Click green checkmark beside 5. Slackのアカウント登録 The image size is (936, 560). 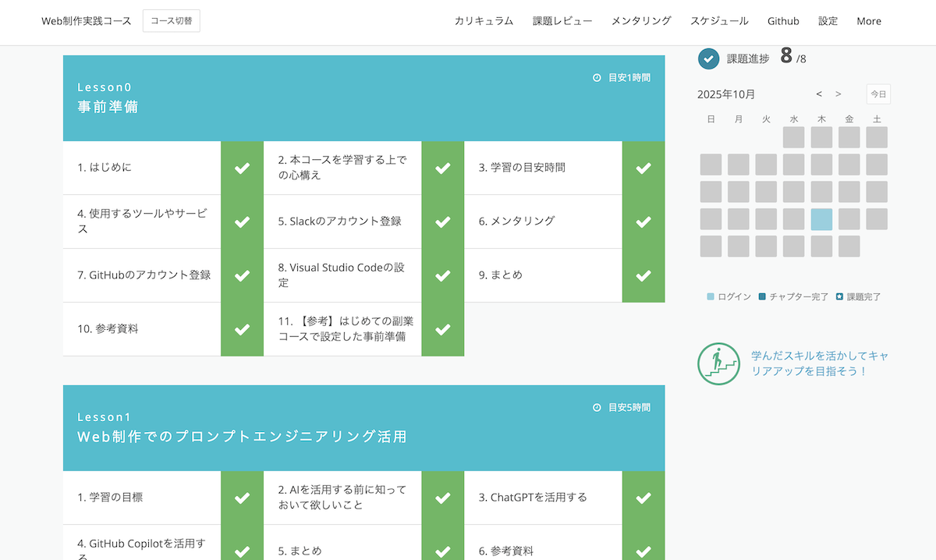(x=443, y=222)
